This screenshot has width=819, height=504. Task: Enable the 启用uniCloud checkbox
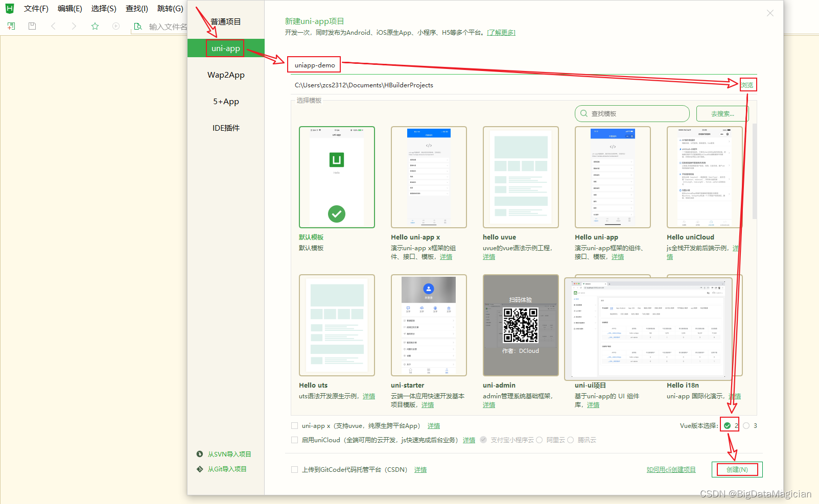[x=294, y=440]
